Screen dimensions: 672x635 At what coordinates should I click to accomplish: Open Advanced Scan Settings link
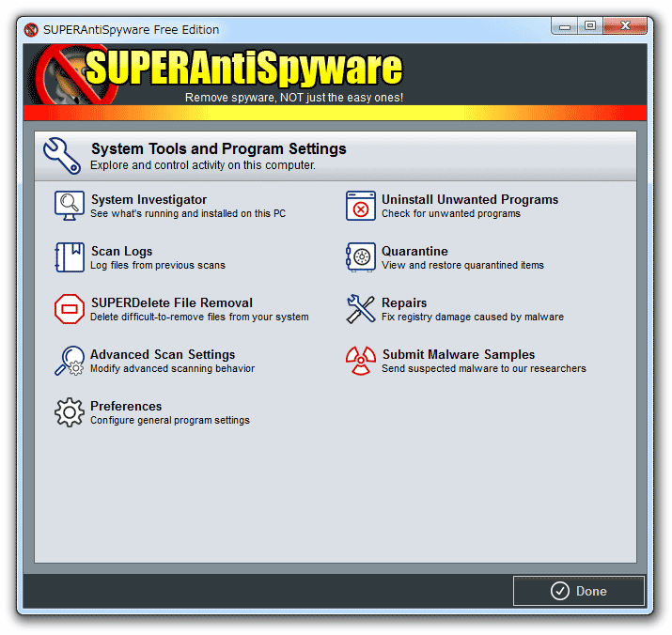click(x=163, y=355)
